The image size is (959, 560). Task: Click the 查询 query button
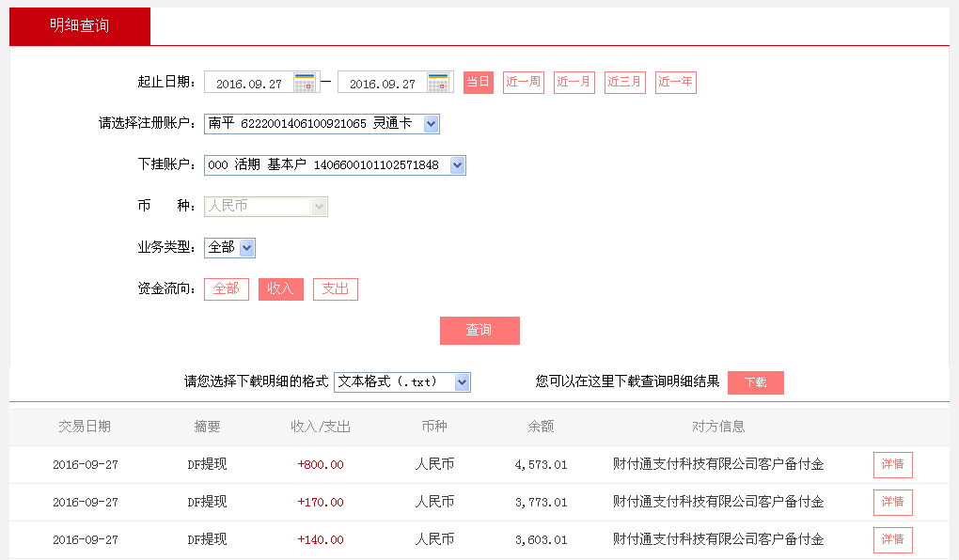coord(479,330)
